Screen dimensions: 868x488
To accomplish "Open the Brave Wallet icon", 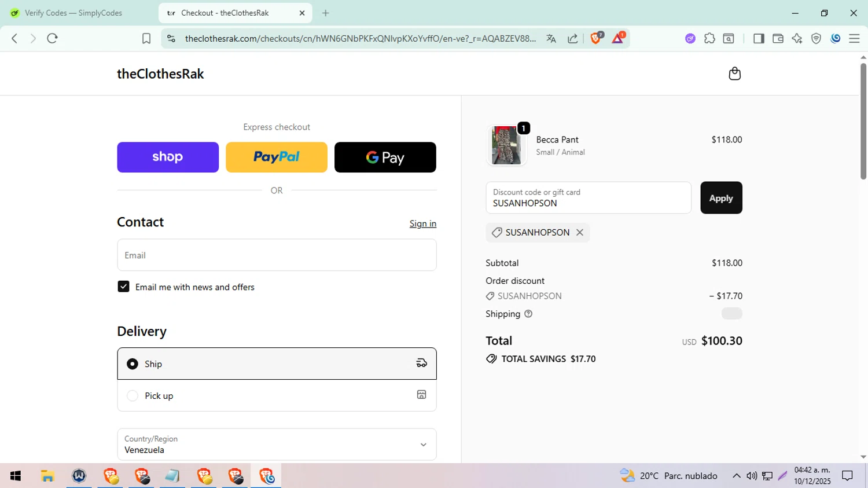I will click(778, 38).
